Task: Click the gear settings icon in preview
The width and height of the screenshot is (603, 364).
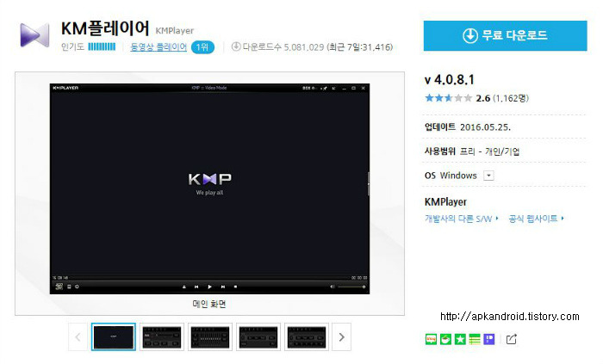Action: tap(77, 287)
